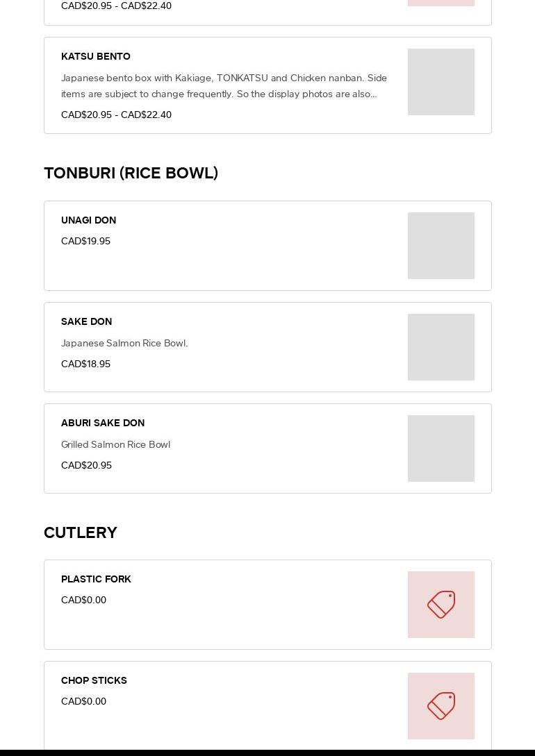This screenshot has height=756, width=535.
Task: Open the Aburi Sake Don image thumbnail
Action: pos(441,448)
